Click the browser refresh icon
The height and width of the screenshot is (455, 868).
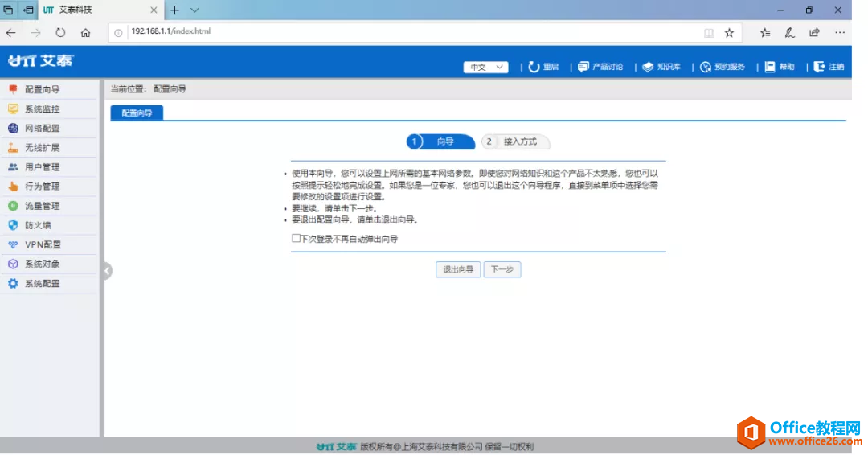click(x=60, y=33)
